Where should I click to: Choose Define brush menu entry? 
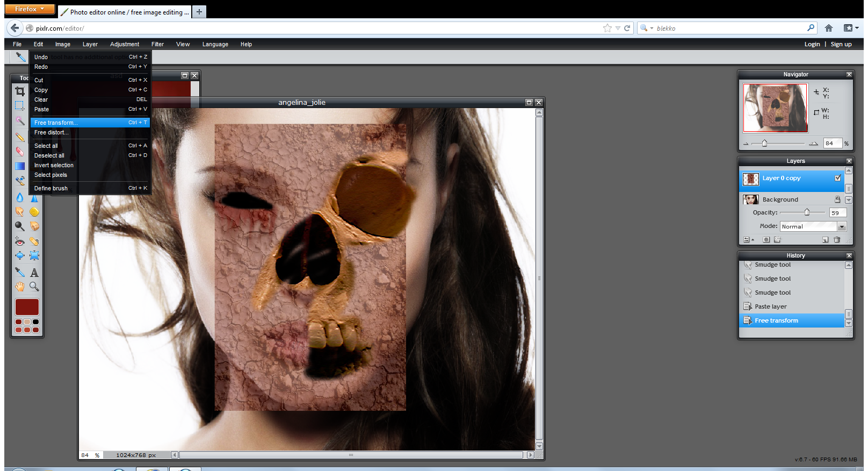(90, 188)
